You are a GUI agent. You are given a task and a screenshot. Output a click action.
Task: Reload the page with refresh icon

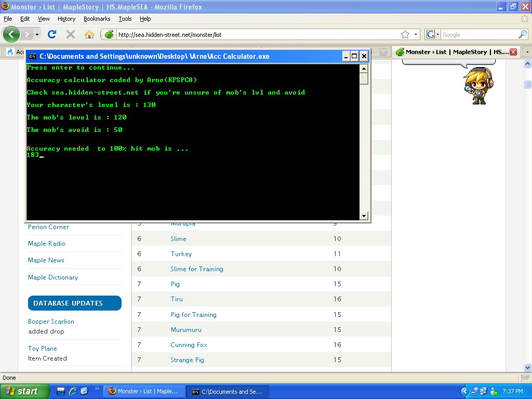(x=52, y=34)
